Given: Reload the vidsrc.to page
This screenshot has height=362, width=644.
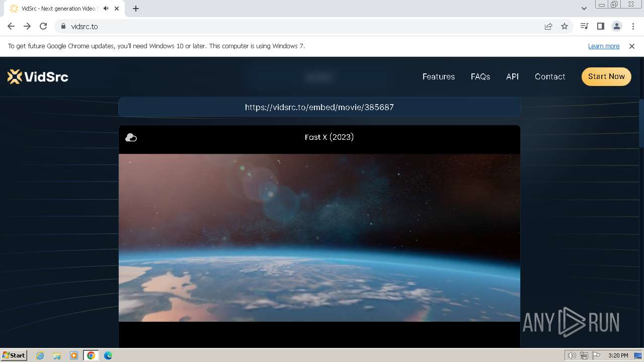Looking at the screenshot, I should (43, 26).
